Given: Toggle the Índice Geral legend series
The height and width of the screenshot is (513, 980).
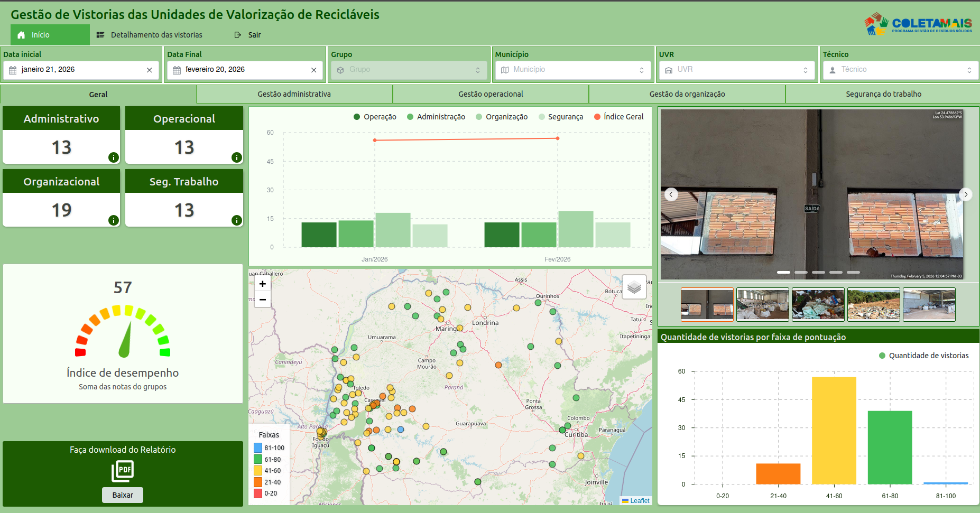Looking at the screenshot, I should 618,117.
